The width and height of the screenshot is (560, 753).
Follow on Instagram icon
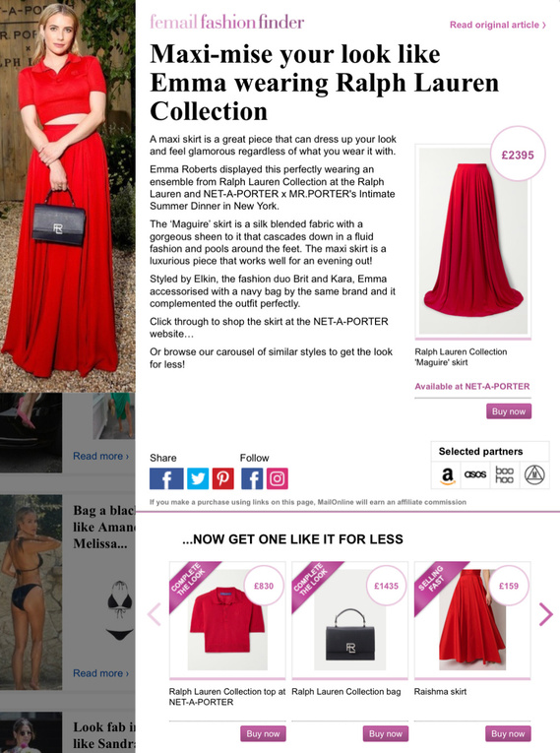[278, 478]
